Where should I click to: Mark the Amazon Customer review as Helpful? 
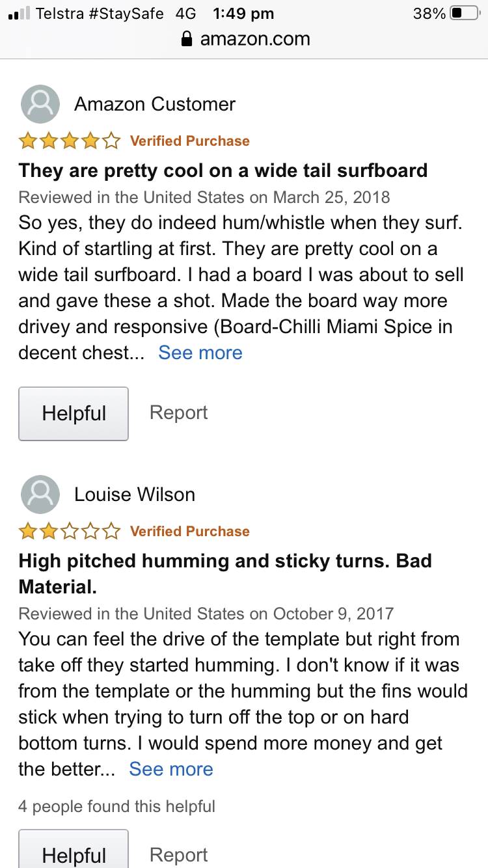(x=74, y=414)
